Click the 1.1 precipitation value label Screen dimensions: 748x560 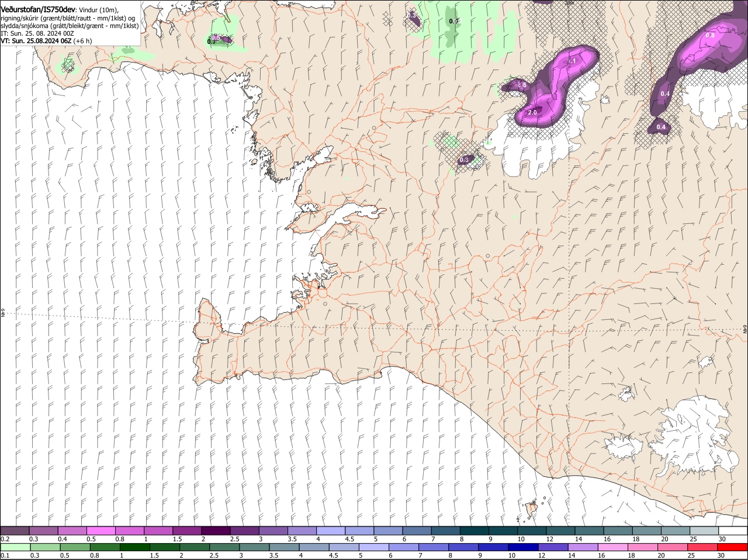573,61
